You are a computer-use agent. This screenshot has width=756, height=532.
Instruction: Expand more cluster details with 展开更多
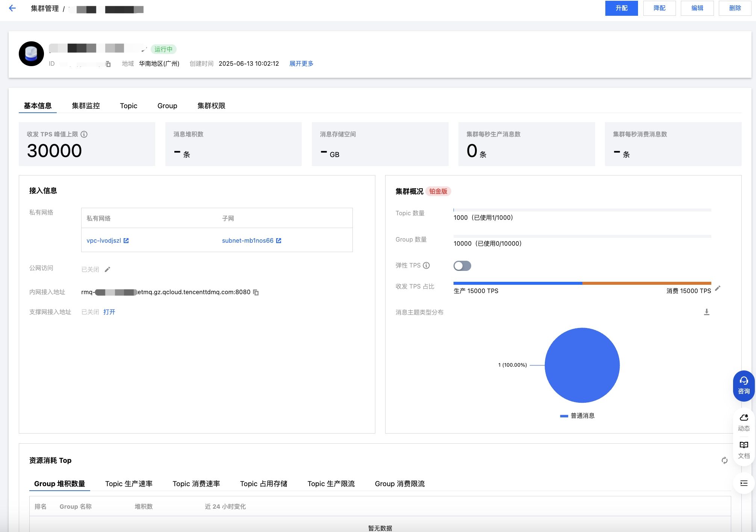coord(301,64)
